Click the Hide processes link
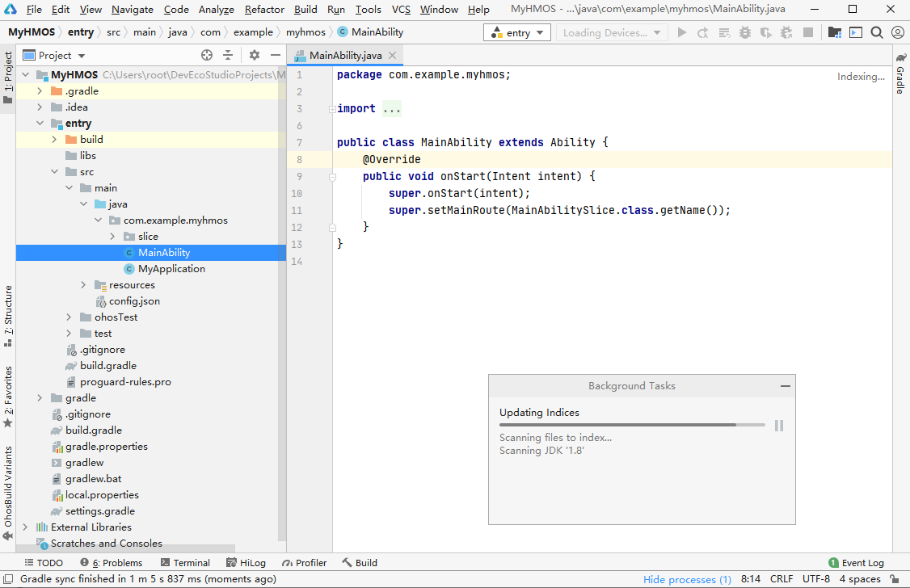 687,579
